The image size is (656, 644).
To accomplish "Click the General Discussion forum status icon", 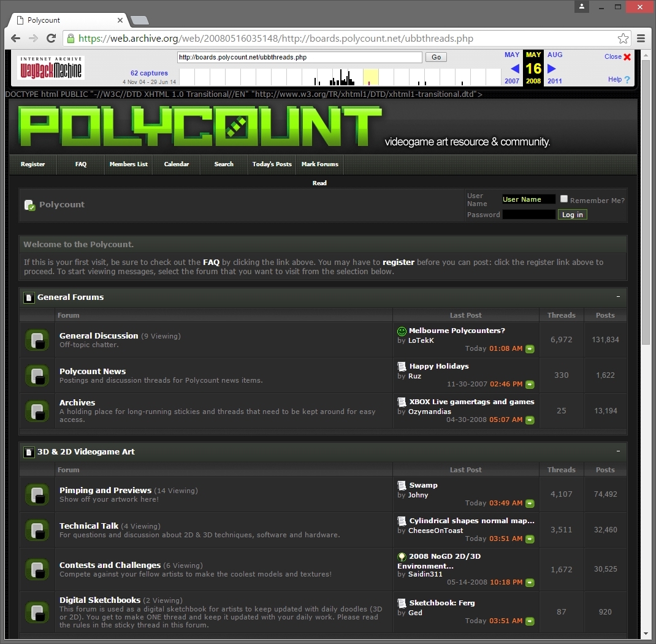I will click(x=37, y=340).
